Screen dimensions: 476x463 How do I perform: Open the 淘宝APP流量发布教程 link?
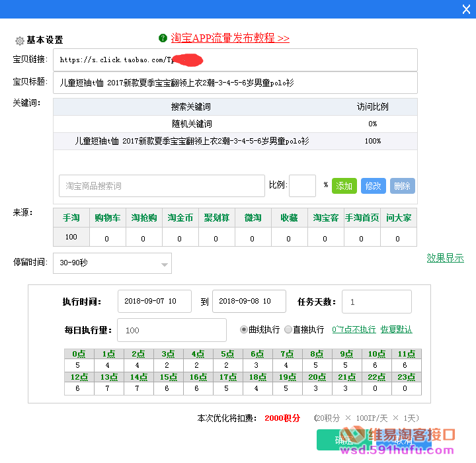coord(230,38)
